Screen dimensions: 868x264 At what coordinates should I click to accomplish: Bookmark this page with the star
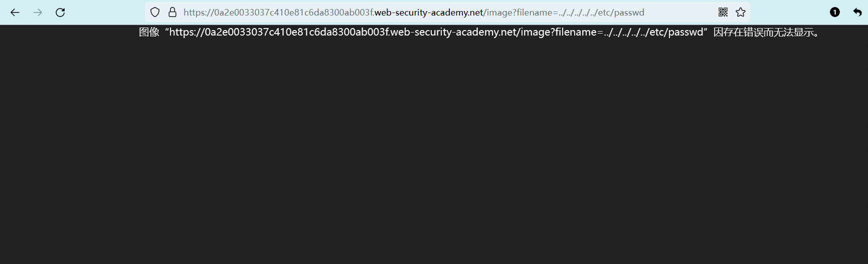[x=741, y=13]
